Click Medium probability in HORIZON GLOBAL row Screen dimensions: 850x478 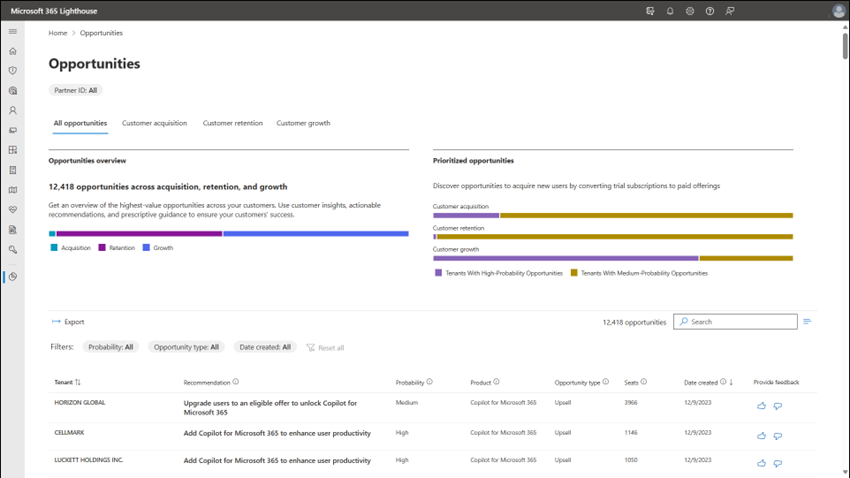(407, 403)
